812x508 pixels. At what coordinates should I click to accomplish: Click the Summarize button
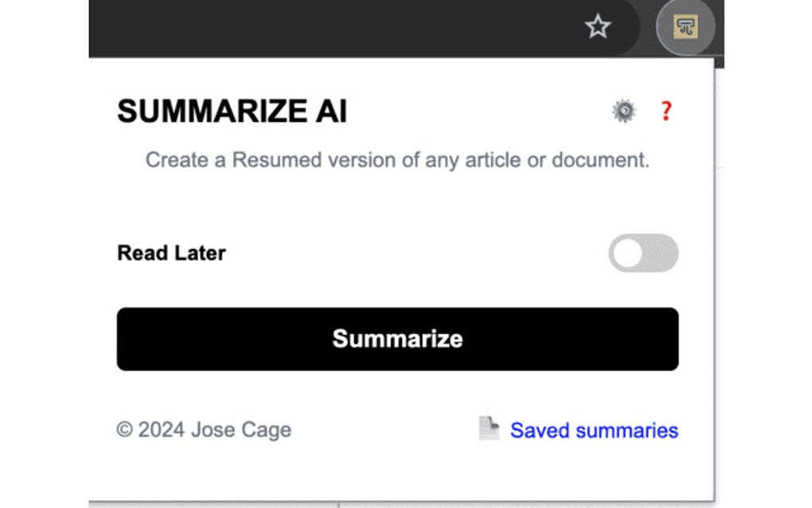[x=396, y=339]
